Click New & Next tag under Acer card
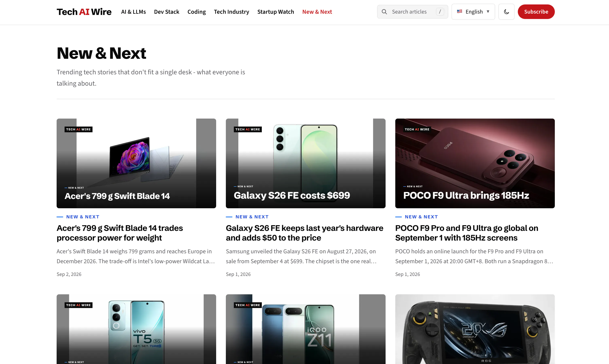The image size is (609, 364). point(83,217)
